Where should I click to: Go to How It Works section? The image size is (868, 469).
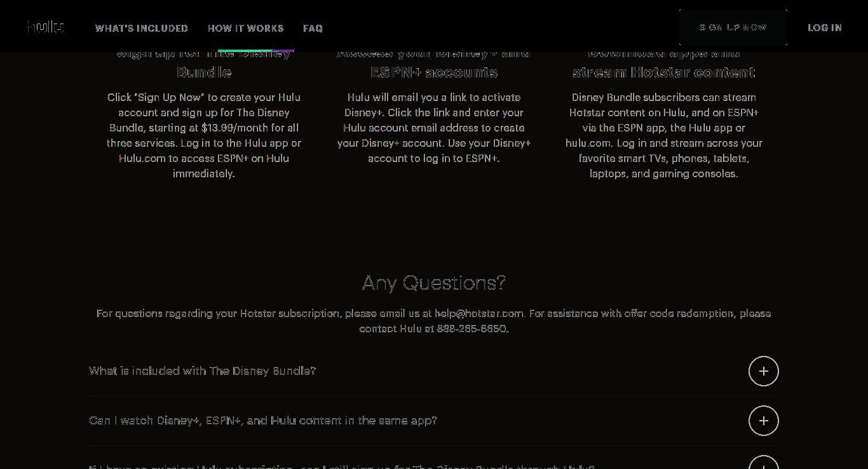click(x=246, y=28)
